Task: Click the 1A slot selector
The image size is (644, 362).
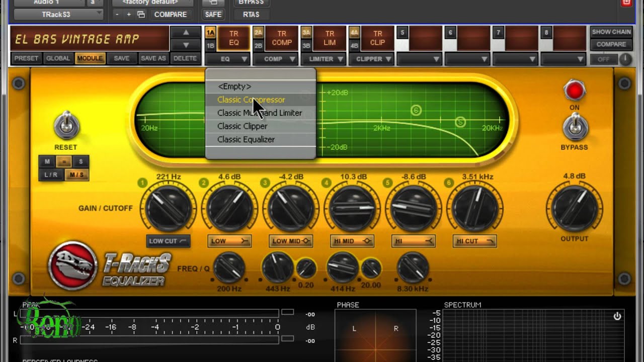Action: 210,33
